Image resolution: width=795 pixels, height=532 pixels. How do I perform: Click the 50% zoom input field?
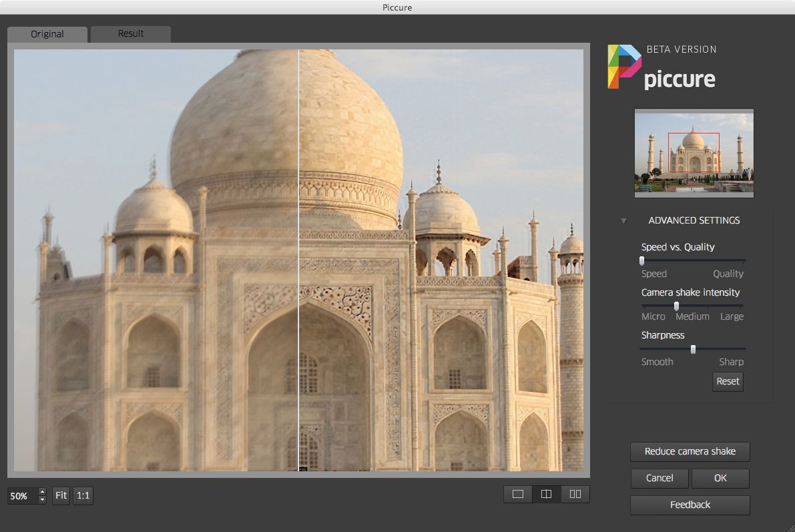click(x=21, y=496)
